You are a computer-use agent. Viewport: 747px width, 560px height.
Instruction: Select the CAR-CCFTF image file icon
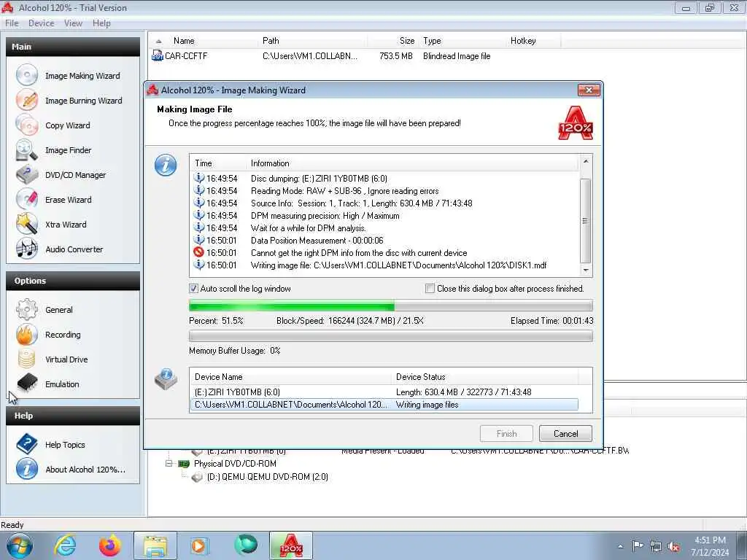(158, 55)
